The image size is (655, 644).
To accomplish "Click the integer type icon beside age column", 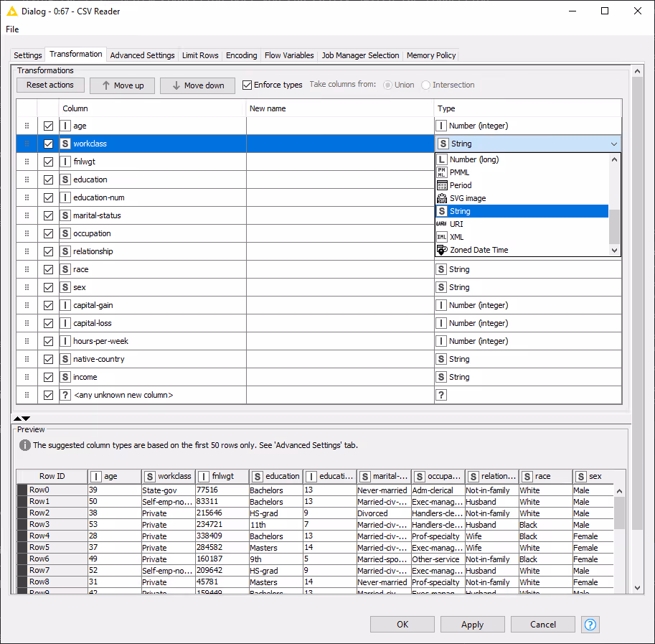I will point(65,126).
